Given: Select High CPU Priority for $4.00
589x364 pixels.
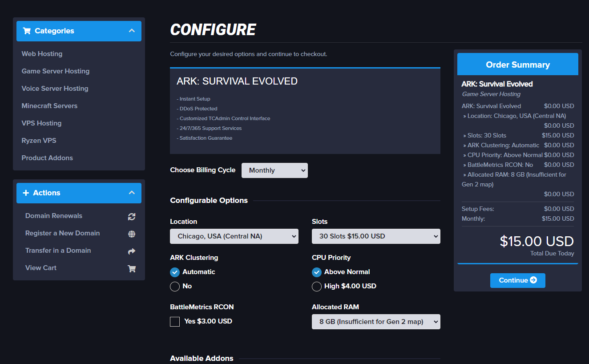Looking at the screenshot, I should (317, 286).
